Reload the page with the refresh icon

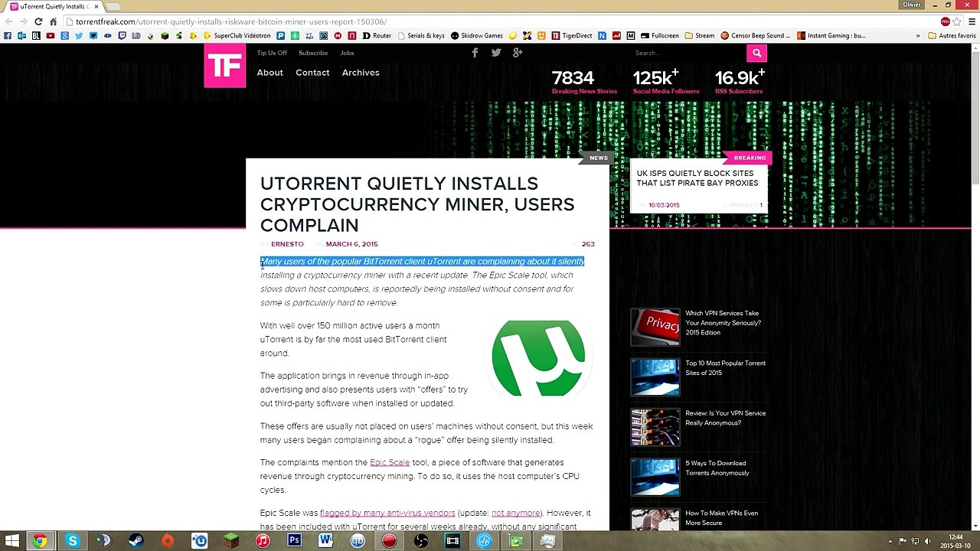38,21
